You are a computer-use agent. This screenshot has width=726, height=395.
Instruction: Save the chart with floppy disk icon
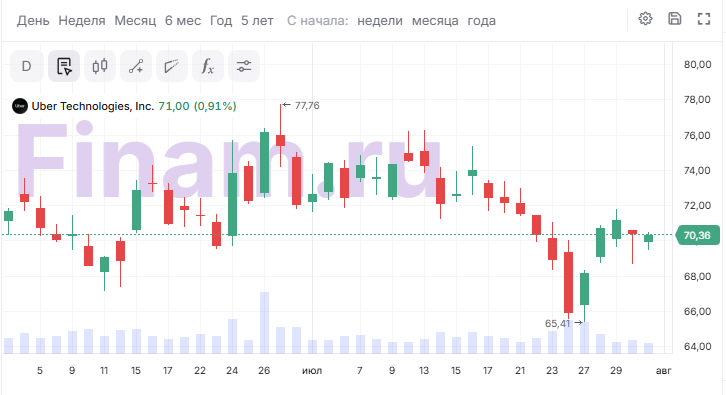(675, 19)
